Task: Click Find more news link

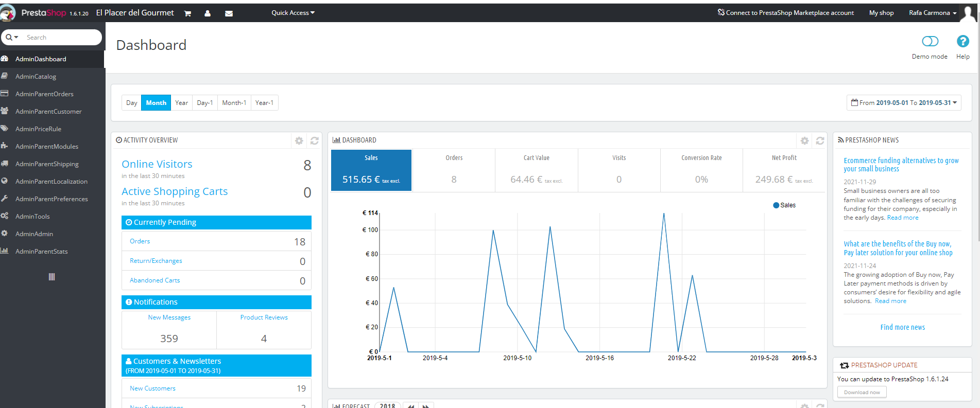Action: [x=903, y=327]
